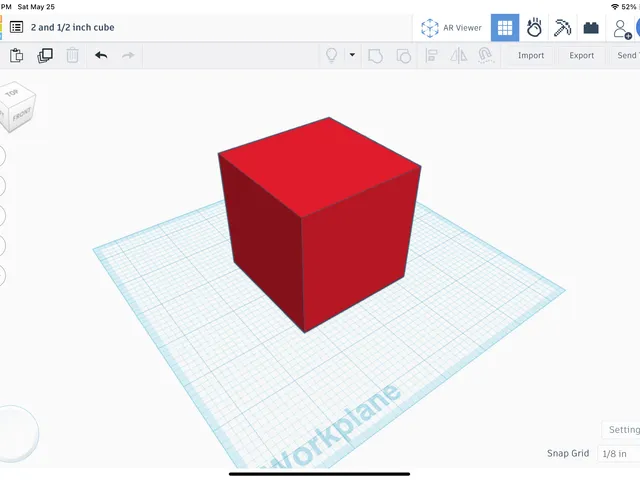Click the view cube FRONT face

(x=22, y=115)
